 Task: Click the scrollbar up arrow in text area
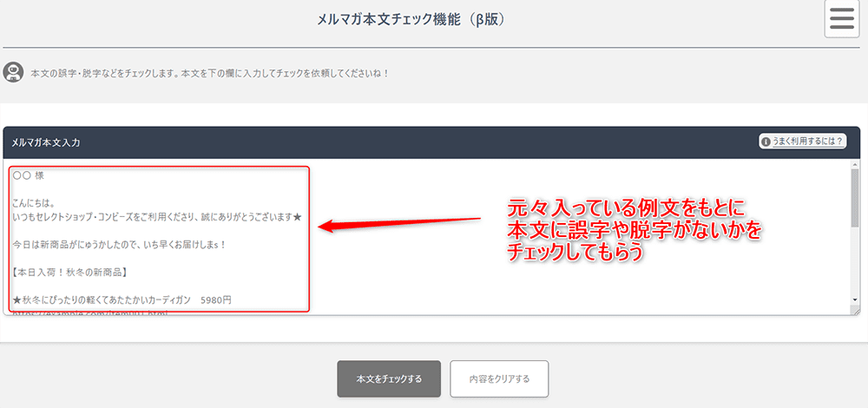(854, 166)
